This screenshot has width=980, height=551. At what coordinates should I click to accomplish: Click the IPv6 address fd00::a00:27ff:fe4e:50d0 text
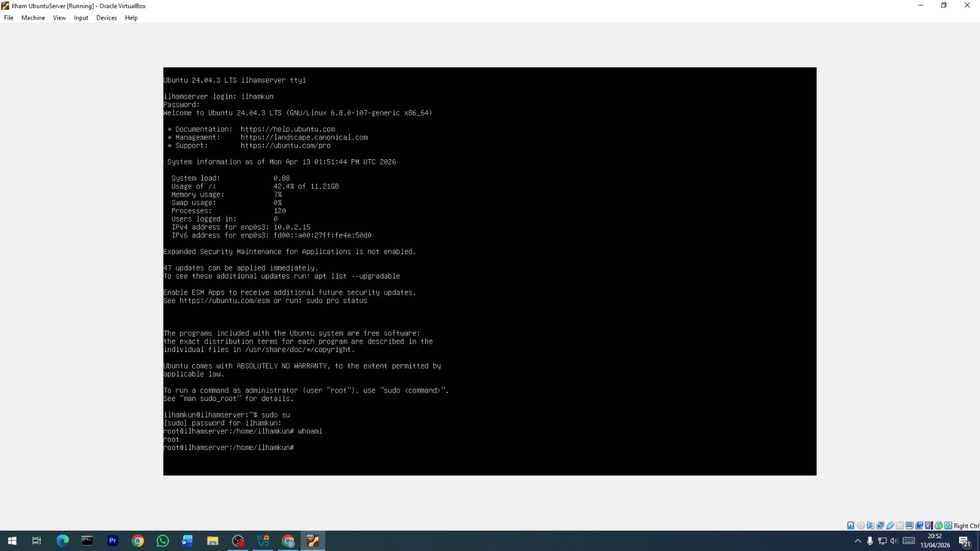(x=322, y=235)
